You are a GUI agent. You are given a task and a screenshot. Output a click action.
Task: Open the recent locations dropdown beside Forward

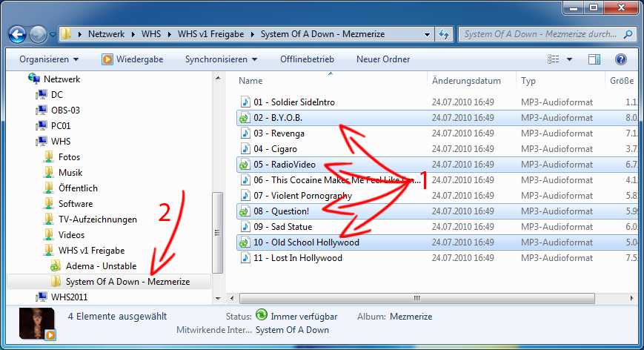[53, 35]
